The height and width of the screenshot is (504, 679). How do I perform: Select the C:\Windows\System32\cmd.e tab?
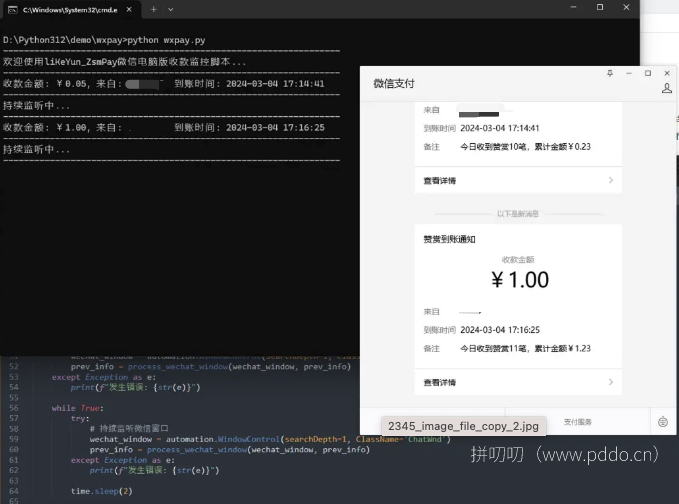point(72,10)
